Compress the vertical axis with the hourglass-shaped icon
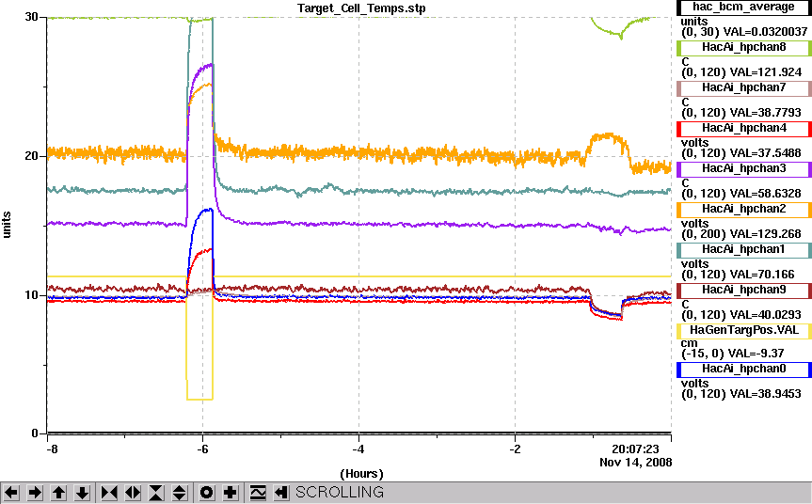Image resolution: width=812 pixels, height=504 pixels. tap(156, 492)
